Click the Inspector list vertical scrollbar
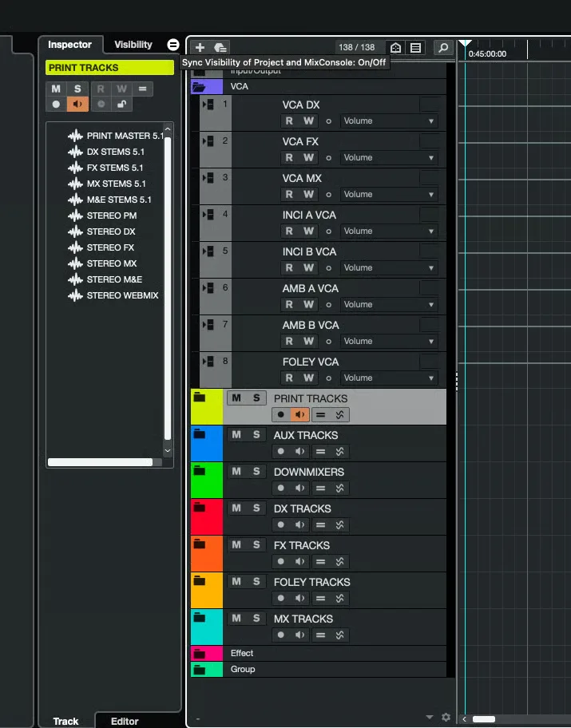Screen dimensions: 571x728 (168, 288)
